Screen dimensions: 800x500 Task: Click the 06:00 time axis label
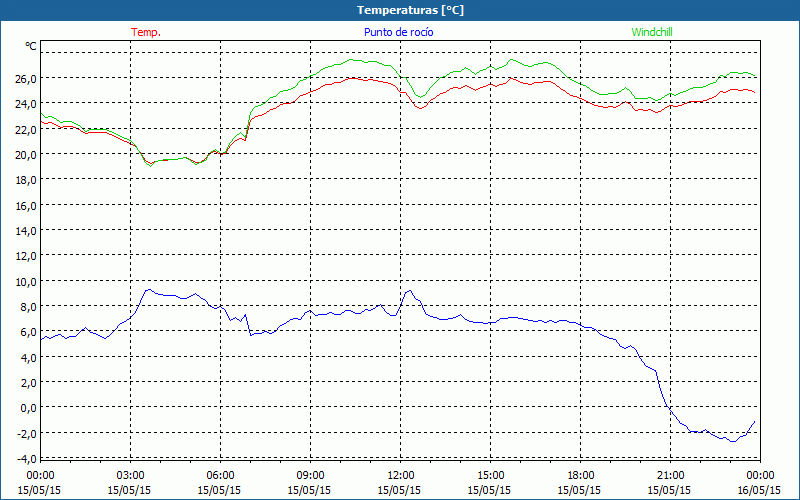(220, 476)
